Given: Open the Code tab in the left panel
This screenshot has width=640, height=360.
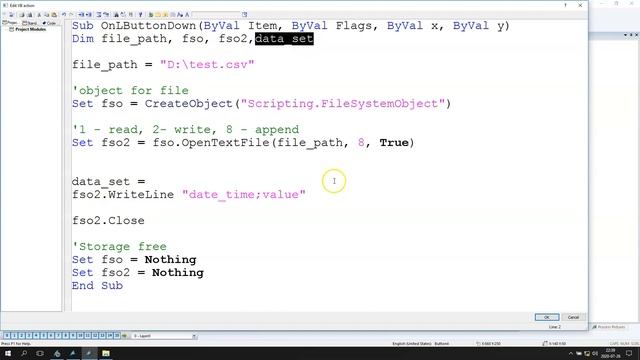Looking at the screenshot, I should (x=49, y=23).
